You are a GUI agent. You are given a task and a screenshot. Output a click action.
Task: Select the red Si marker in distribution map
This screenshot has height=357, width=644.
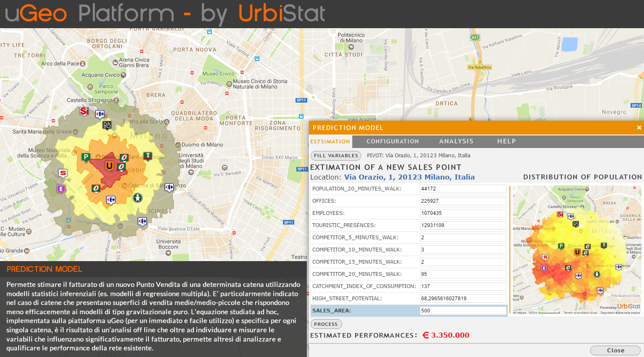tap(560, 214)
